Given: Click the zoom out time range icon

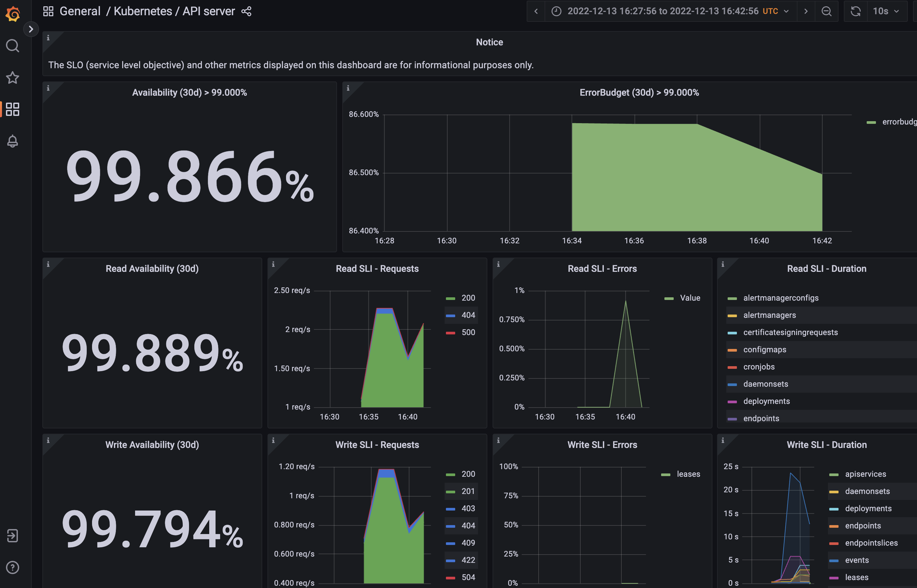Looking at the screenshot, I should [x=826, y=12].
